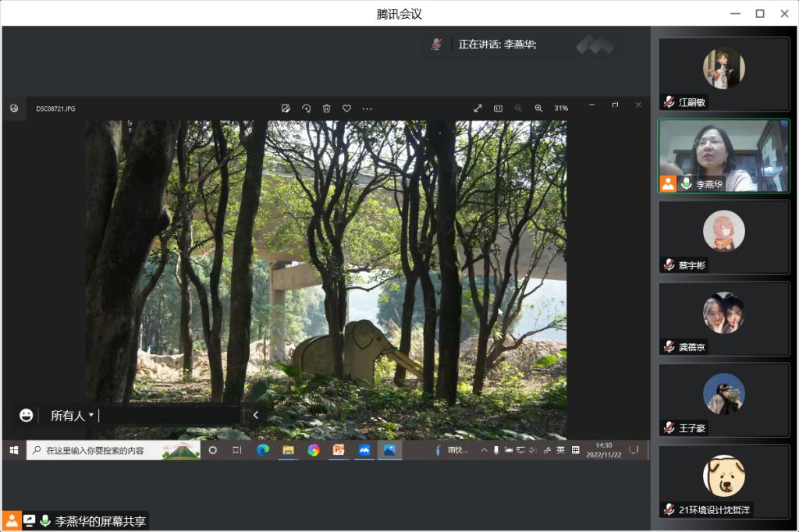Click the muted mic icon beside 王子豪

[x=669, y=427]
